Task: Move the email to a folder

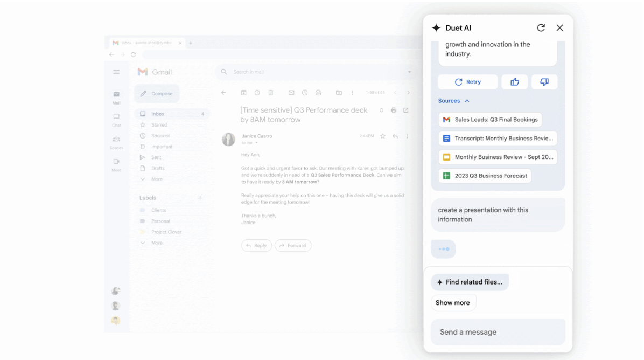Action: (x=339, y=93)
